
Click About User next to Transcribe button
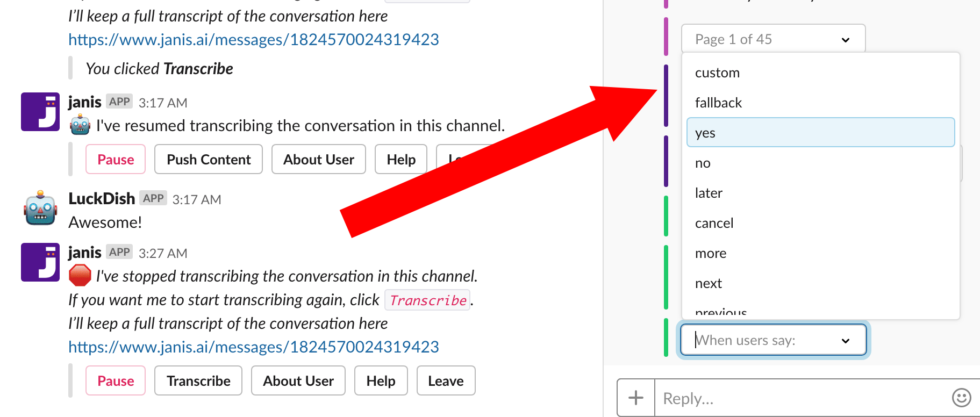298,380
